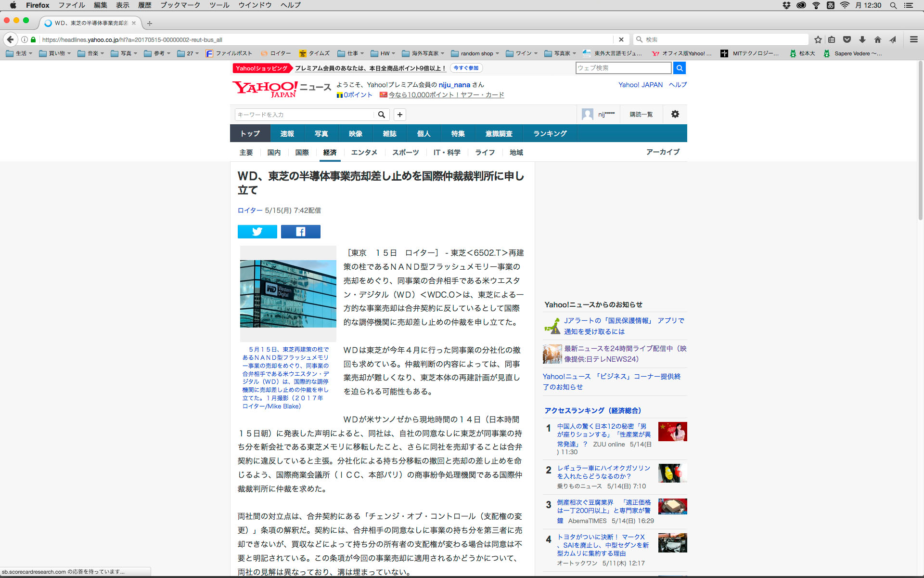Screen dimensions: 924x578
Task: Click the plus button beside keyword search
Action: (x=399, y=115)
